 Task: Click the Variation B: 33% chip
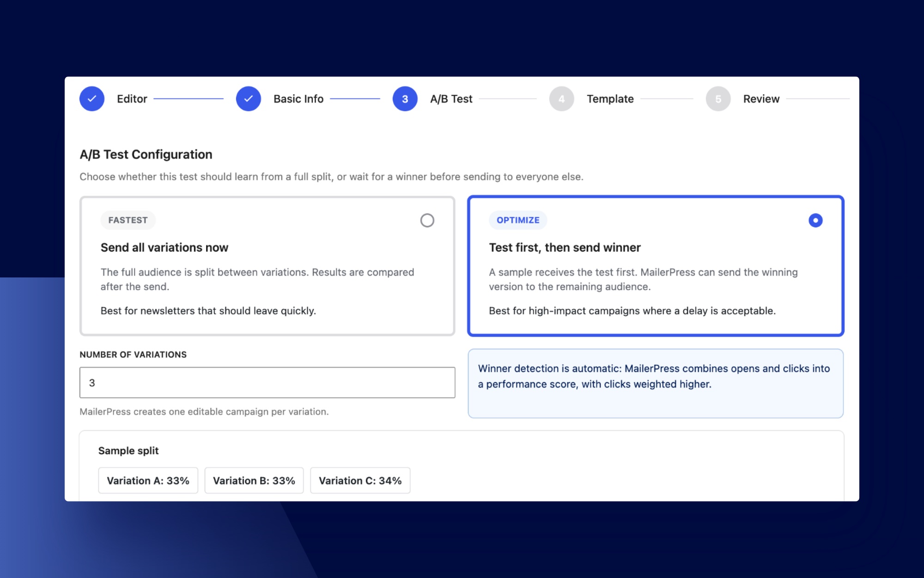coord(254,480)
